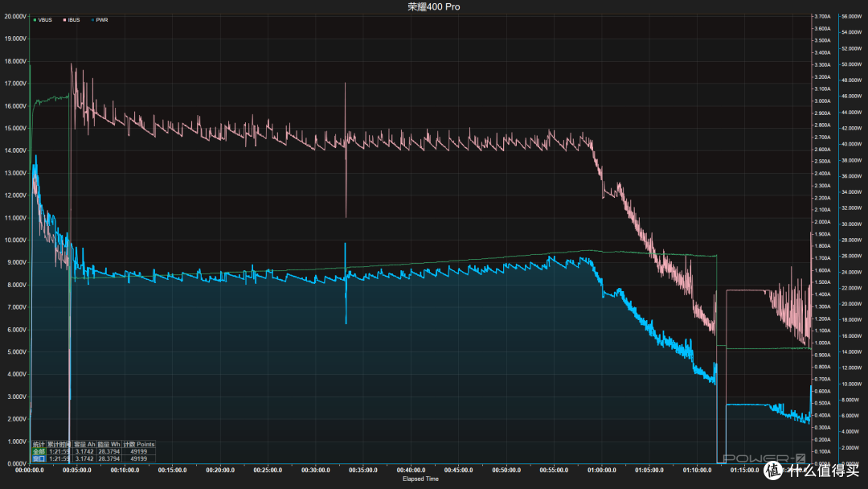
Task: Toggle the VBUS series in the legend
Action: [43, 20]
